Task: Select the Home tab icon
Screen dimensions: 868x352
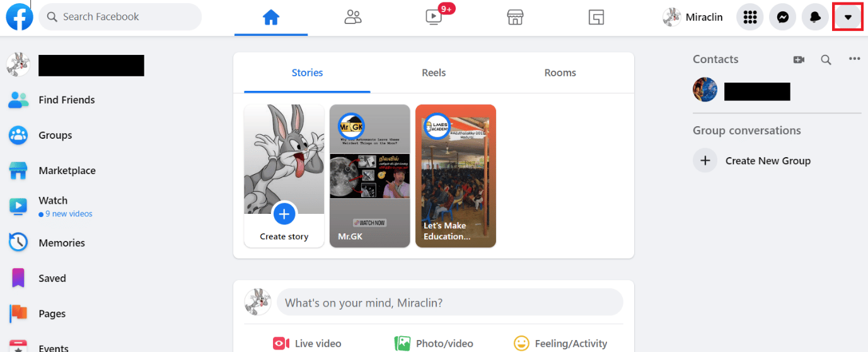Action: (x=271, y=17)
